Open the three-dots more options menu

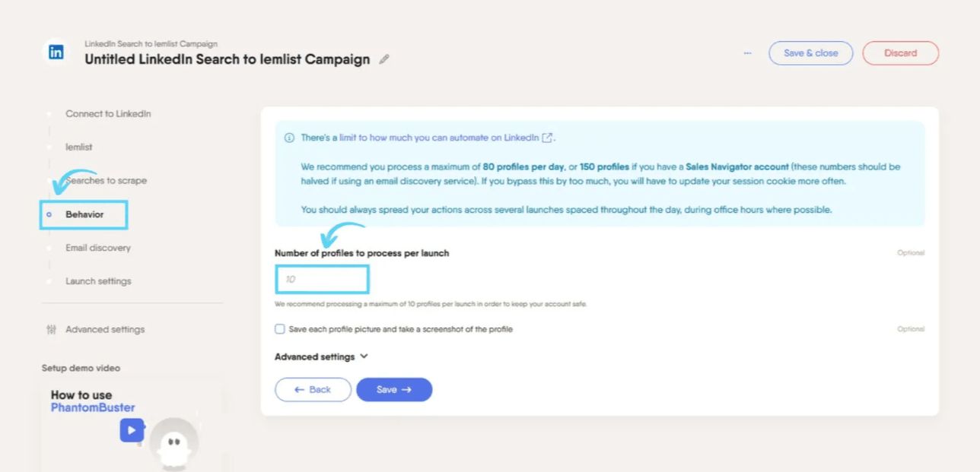[748, 53]
